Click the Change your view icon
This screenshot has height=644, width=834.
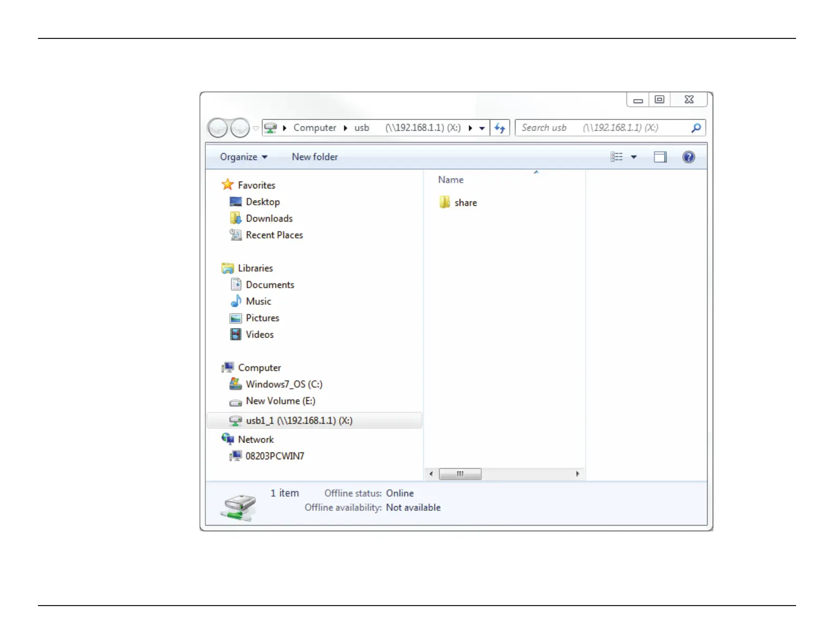pyautogui.click(x=617, y=157)
